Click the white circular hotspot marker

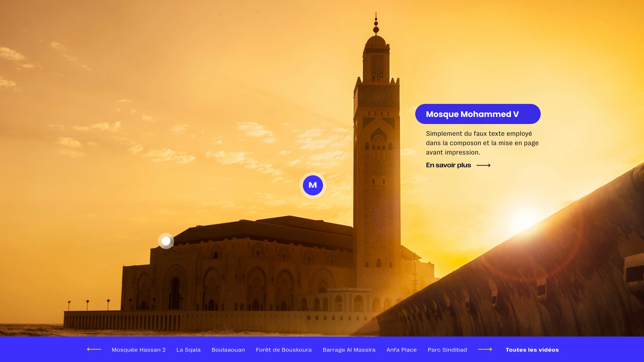point(166,241)
